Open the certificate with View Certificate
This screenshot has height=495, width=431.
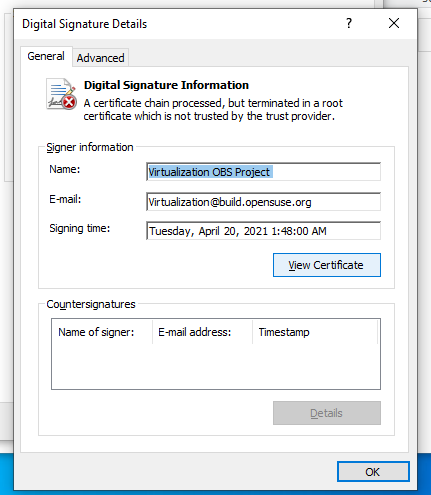pos(327,265)
